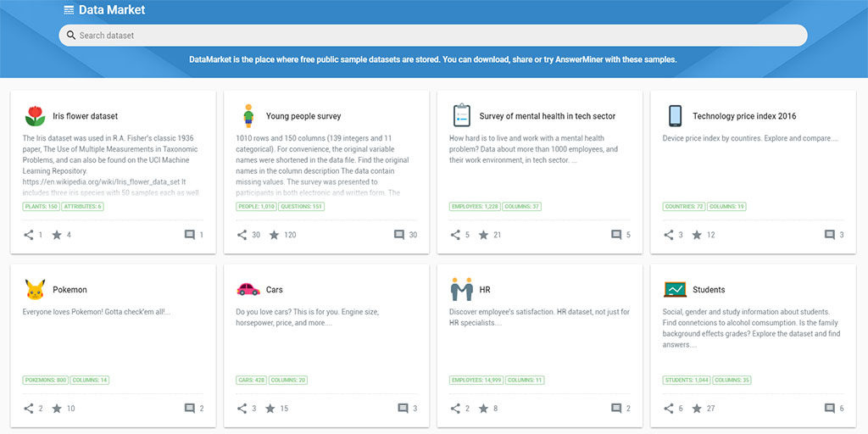The width and height of the screenshot is (868, 434).
Task: Open the Cars dataset title
Action: click(275, 290)
